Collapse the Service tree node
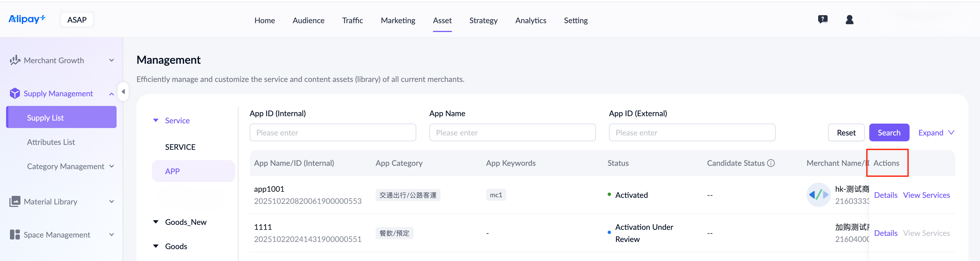Viewport: 980px width, 261px height. tap(156, 121)
